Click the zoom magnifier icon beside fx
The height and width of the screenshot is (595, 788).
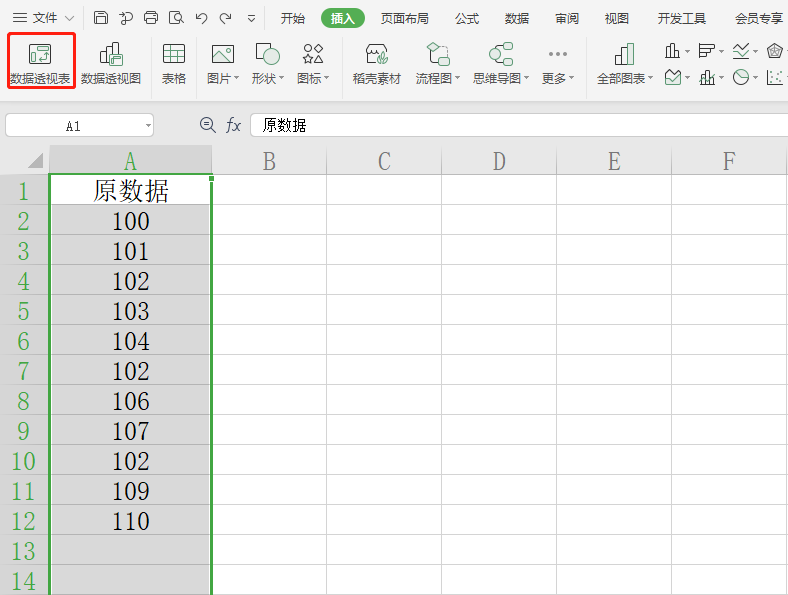click(x=208, y=125)
